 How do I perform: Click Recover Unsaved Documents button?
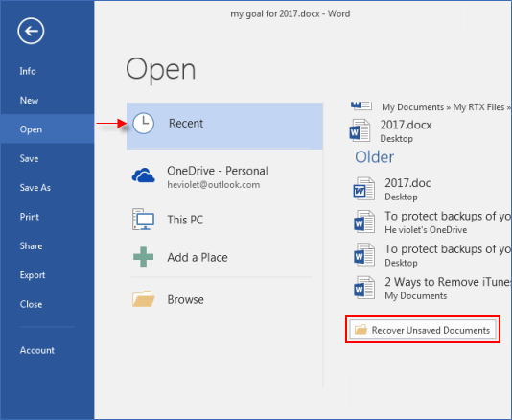click(x=423, y=330)
